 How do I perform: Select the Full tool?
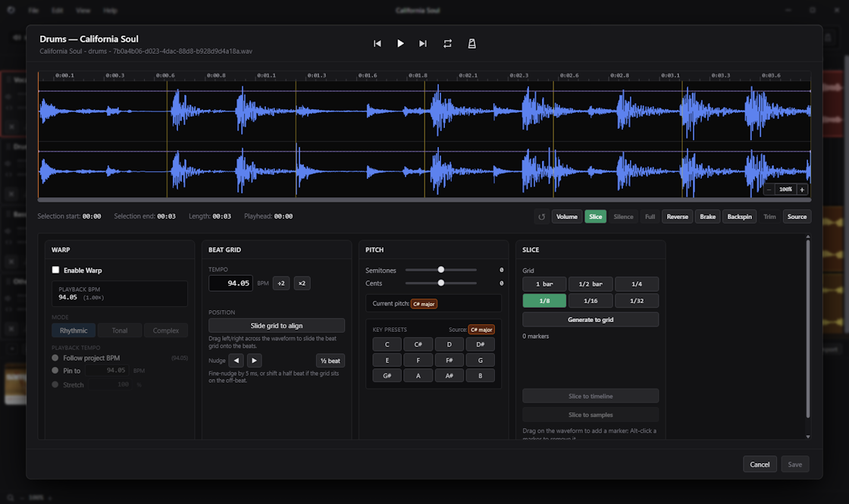pos(650,217)
